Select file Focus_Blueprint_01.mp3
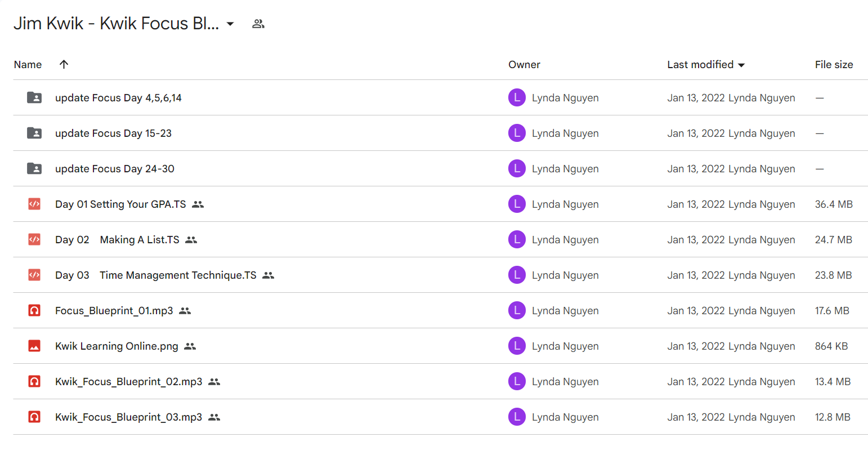This screenshot has height=464, width=868. 114,311
